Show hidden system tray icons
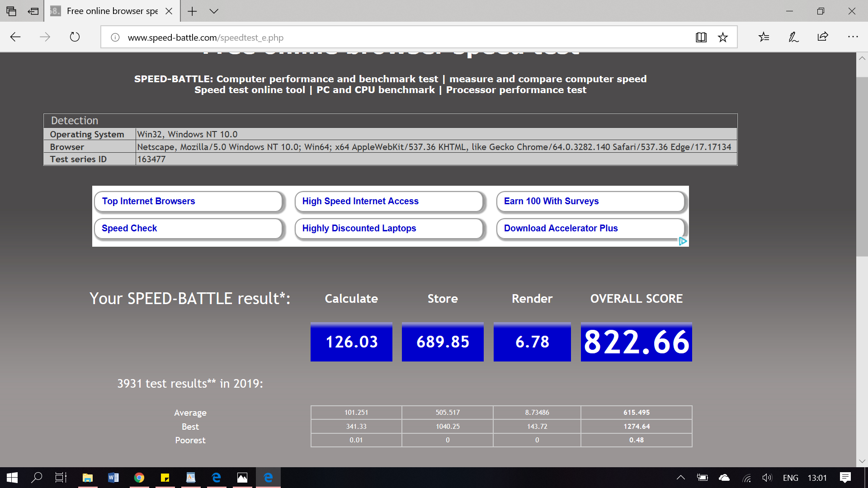868x488 pixels. pyautogui.click(x=680, y=478)
